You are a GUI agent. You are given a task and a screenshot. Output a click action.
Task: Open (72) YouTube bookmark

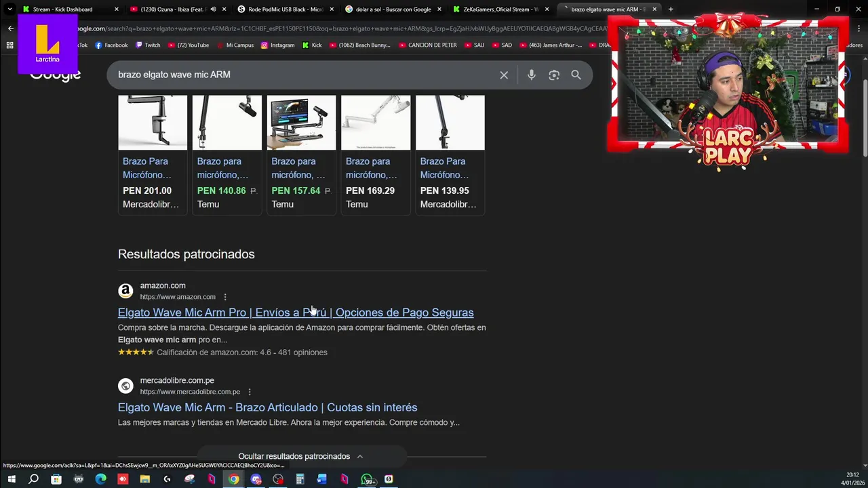[x=188, y=45]
